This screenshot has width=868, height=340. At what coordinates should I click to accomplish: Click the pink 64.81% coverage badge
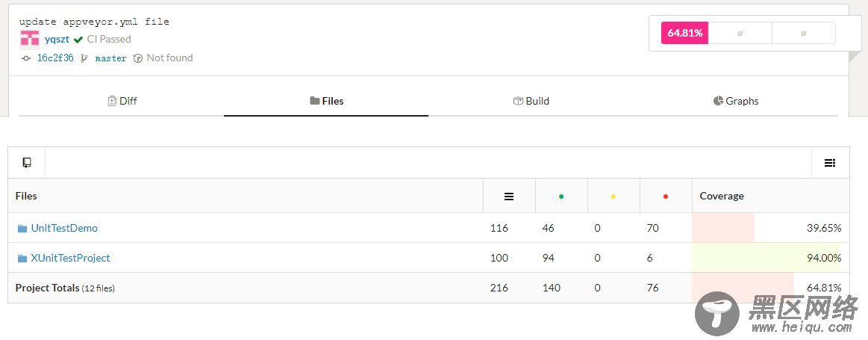coord(684,34)
